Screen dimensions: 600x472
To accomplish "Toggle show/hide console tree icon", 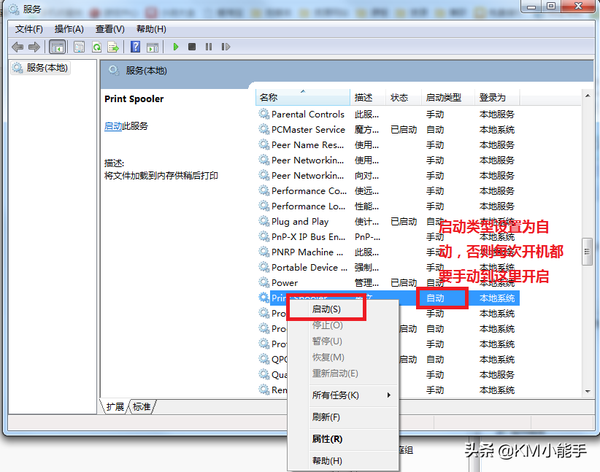I will [58, 47].
